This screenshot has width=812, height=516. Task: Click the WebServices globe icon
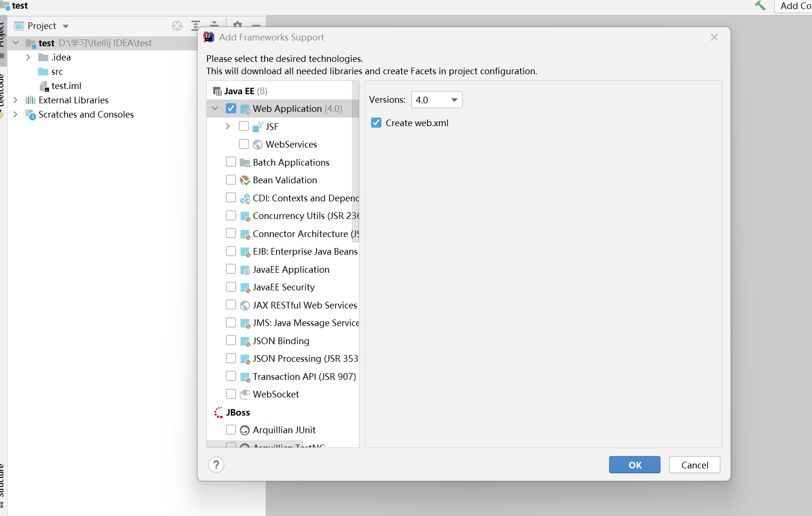click(258, 144)
